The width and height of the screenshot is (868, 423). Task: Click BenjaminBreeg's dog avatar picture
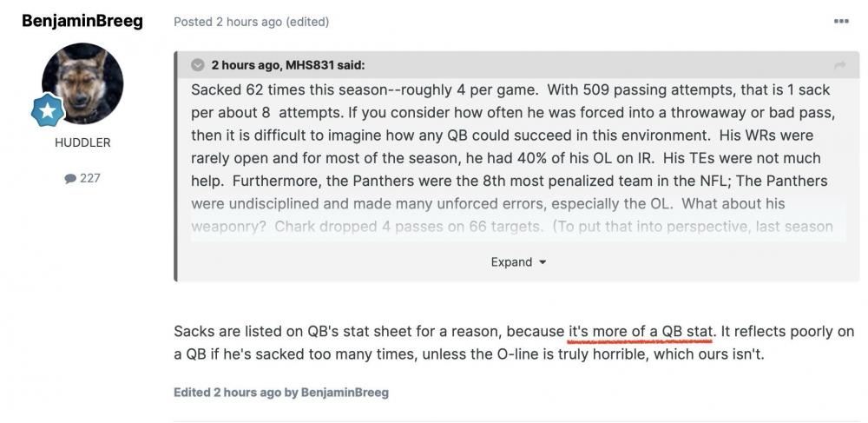(x=82, y=83)
